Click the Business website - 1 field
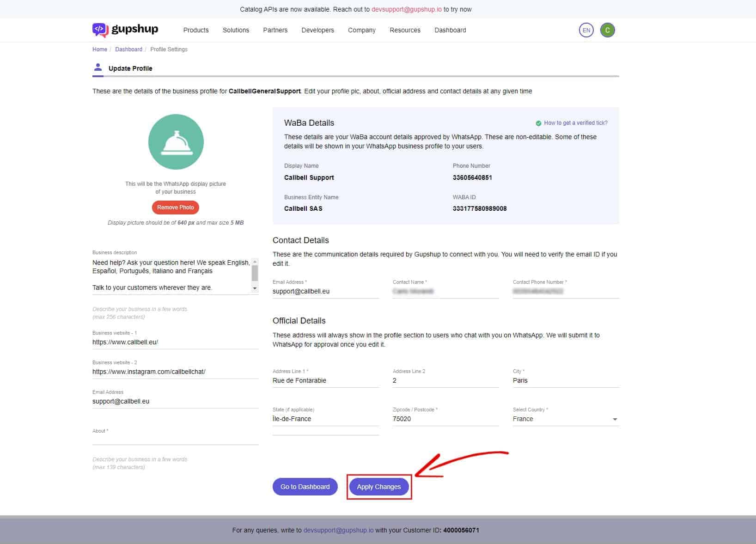 (175, 342)
